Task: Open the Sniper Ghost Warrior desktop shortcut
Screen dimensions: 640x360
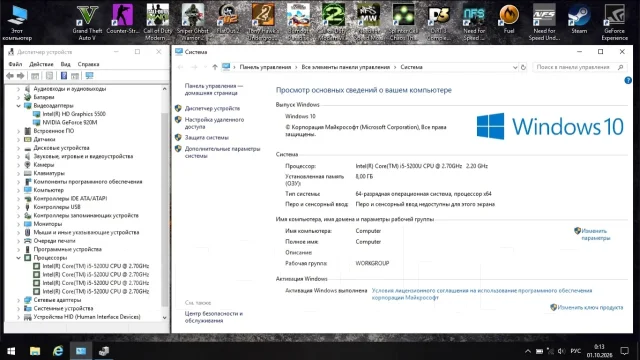Action: [193, 22]
